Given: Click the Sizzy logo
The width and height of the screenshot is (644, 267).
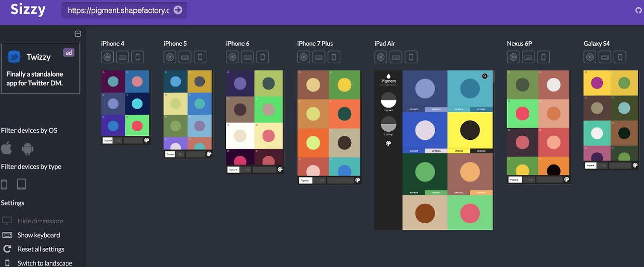Looking at the screenshot, I should tap(28, 10).
